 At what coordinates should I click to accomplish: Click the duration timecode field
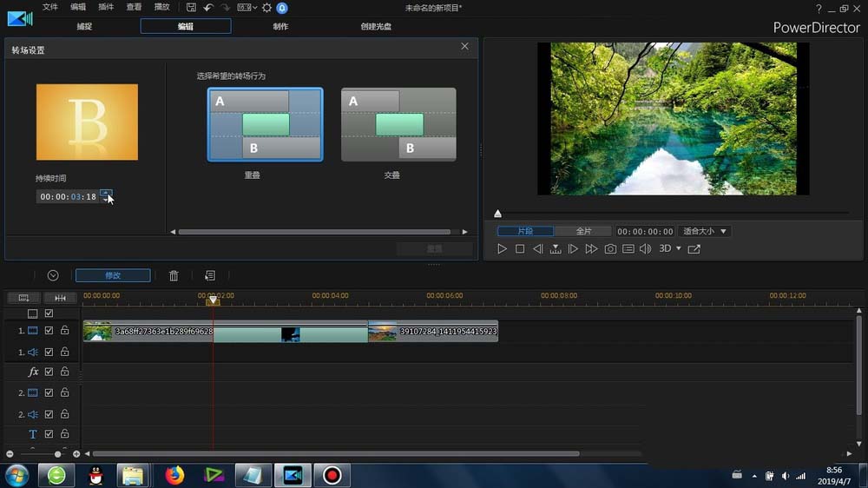pyautogui.click(x=68, y=196)
